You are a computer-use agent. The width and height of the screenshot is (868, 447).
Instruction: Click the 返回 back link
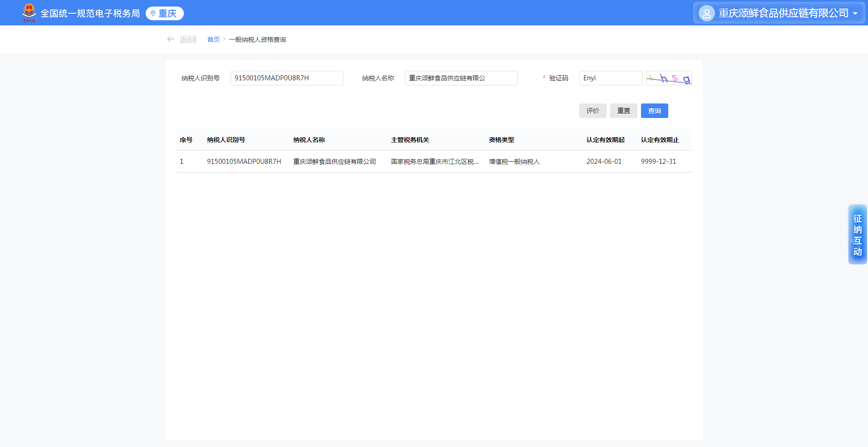coord(187,39)
